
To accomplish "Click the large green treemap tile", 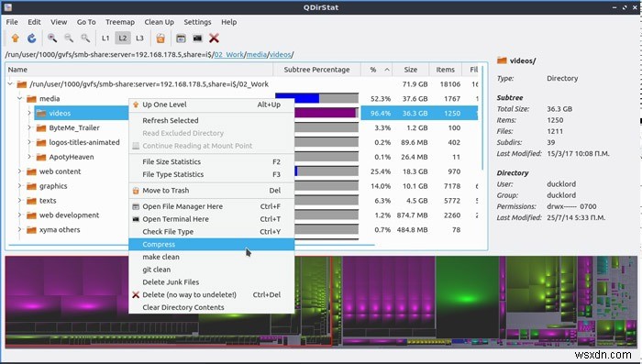I will (x=467, y=297).
